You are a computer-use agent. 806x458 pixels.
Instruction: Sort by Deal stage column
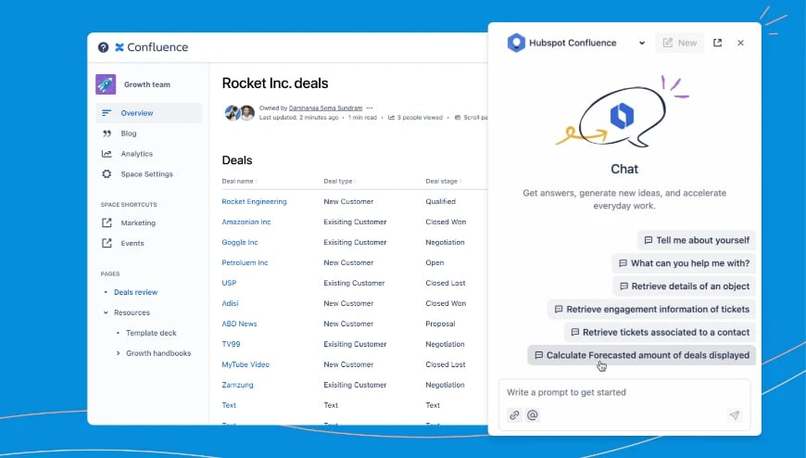(x=443, y=181)
